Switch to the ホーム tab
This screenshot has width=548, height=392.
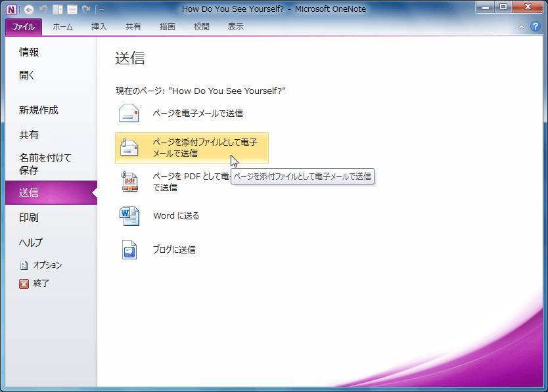coord(63,27)
